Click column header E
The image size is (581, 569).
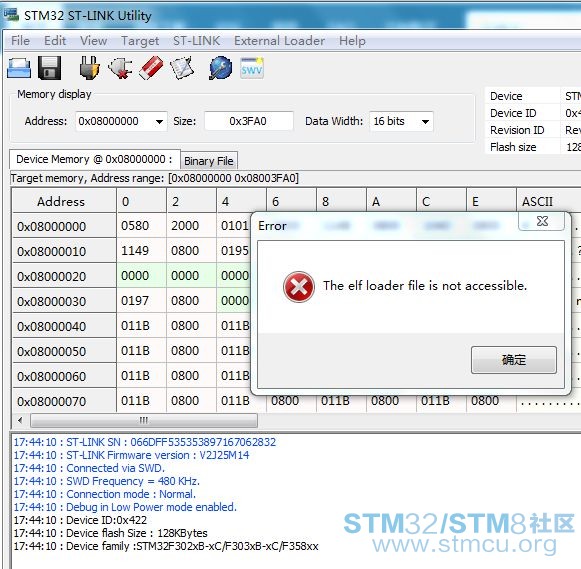[492, 201]
